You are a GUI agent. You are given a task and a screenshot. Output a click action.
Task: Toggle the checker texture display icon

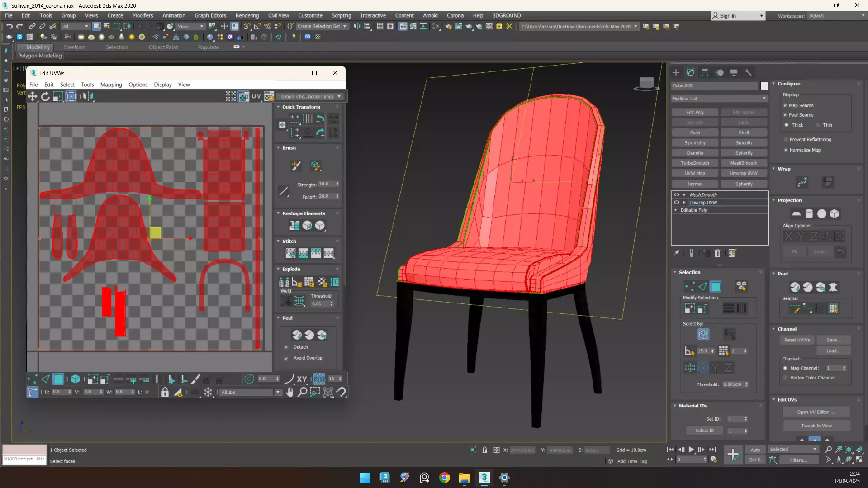tap(243, 96)
